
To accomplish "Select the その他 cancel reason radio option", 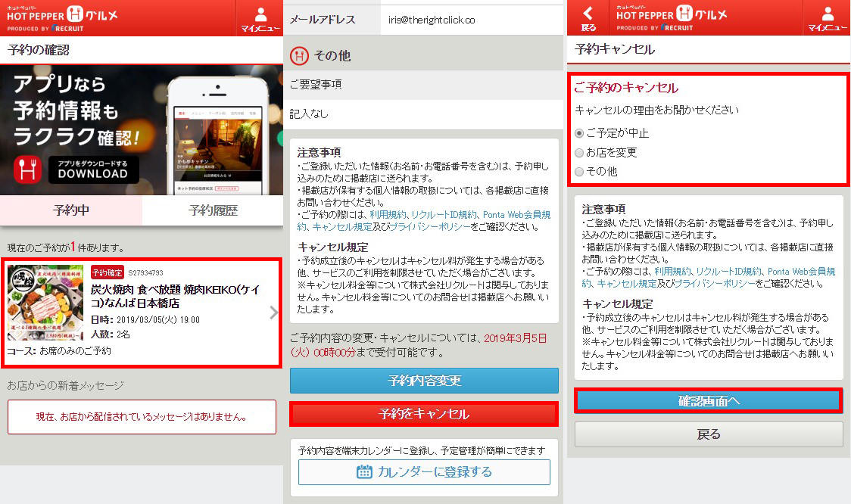I will (x=579, y=172).
